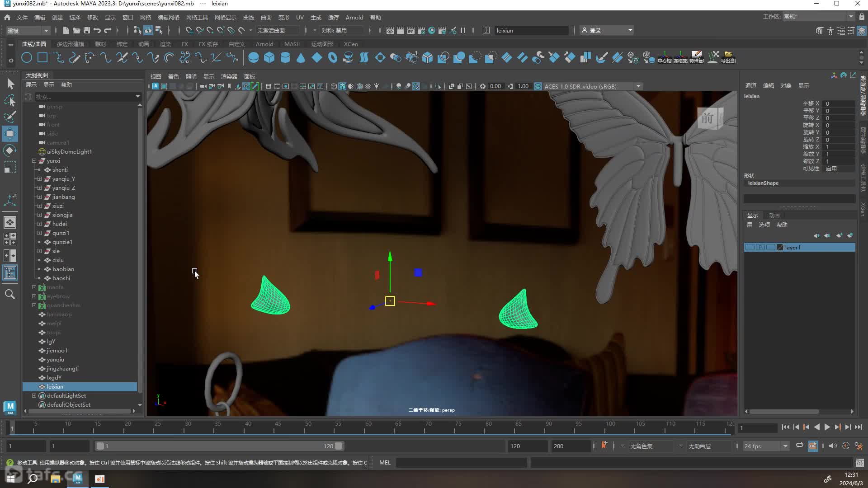Collapse the yunxi group node

coord(34,161)
